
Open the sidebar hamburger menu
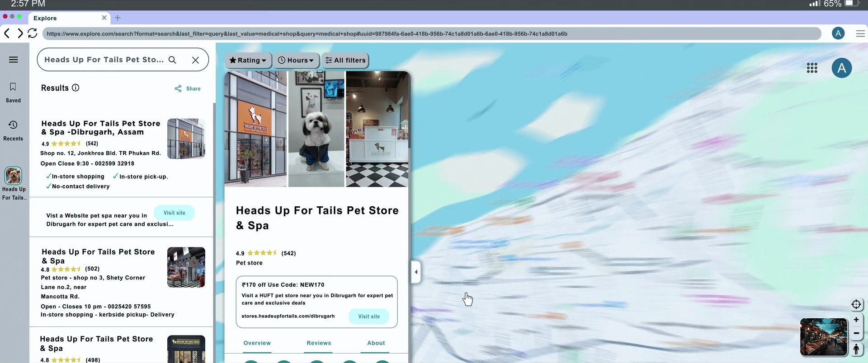click(x=14, y=60)
